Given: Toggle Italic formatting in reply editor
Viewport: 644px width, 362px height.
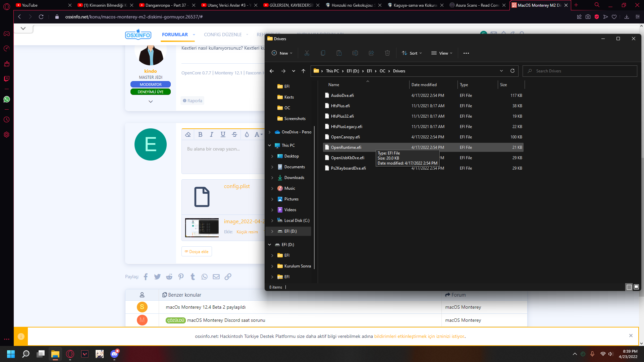Looking at the screenshot, I should (211, 134).
